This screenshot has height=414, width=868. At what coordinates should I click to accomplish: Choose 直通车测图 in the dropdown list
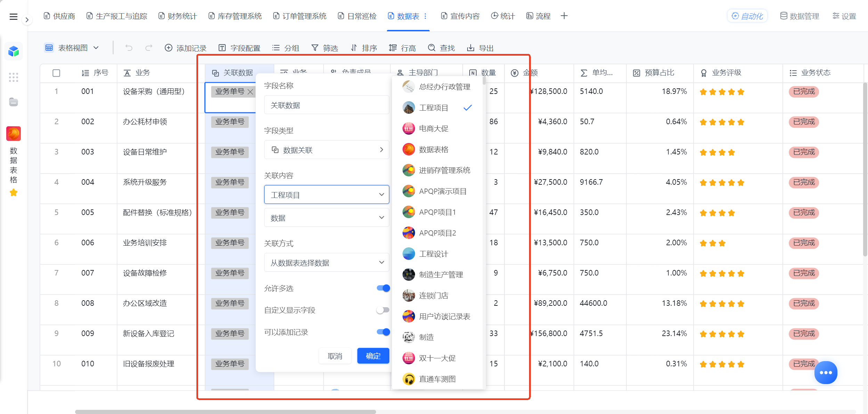(437, 379)
